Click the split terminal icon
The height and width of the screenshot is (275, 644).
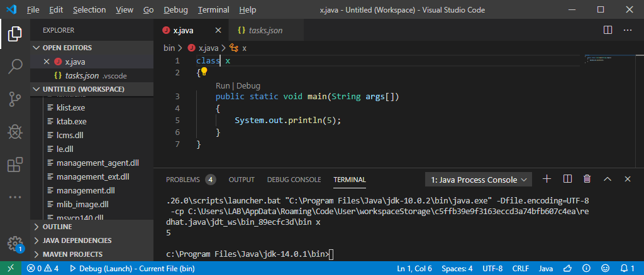(567, 179)
